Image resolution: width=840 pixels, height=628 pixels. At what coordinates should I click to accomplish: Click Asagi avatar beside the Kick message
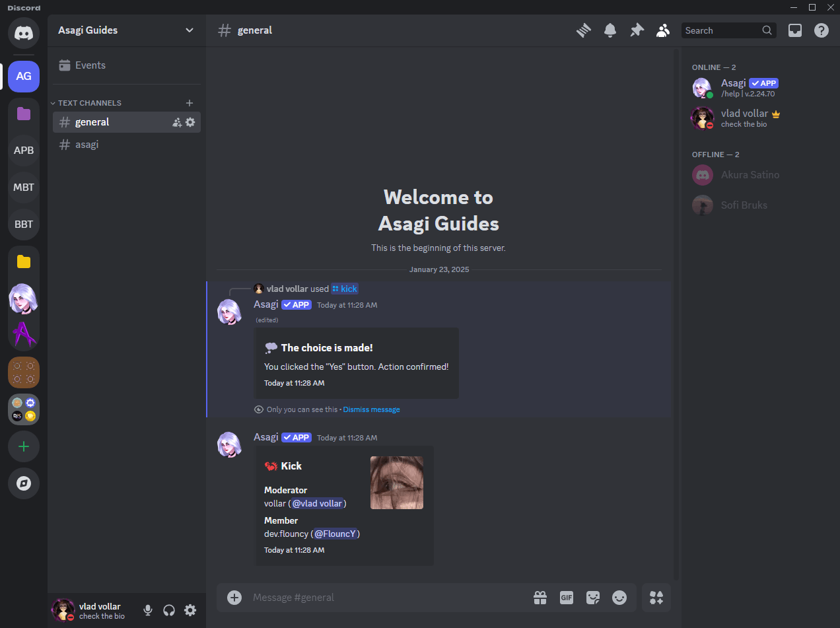click(x=229, y=445)
